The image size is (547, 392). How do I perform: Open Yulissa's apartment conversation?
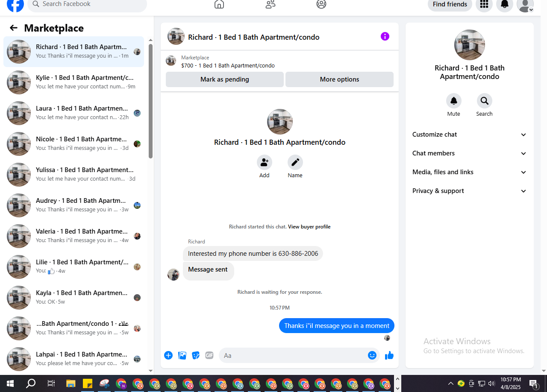click(x=74, y=175)
